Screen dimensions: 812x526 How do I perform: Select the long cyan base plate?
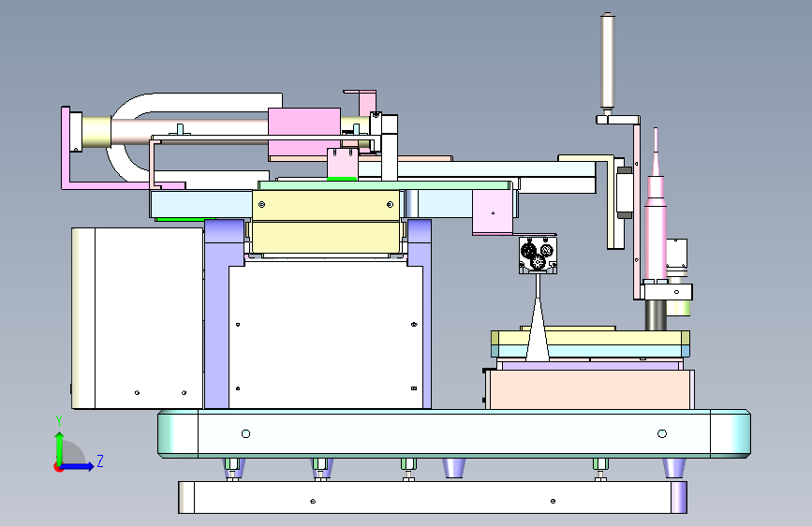[453, 434]
